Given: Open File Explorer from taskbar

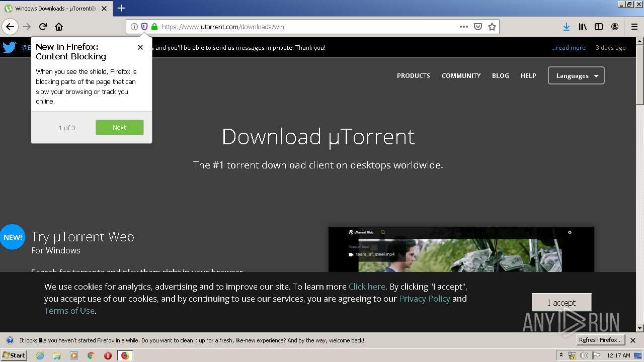Looking at the screenshot, I should coord(57,355).
